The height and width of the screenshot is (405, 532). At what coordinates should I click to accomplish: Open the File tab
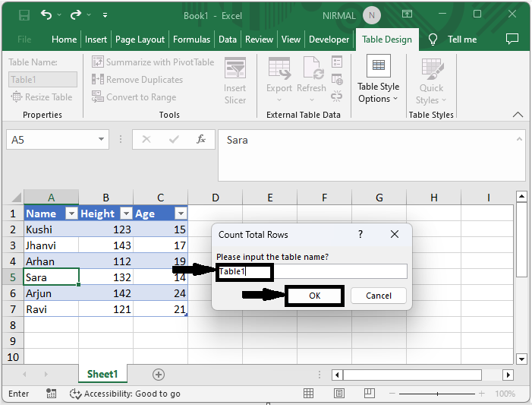(24, 40)
